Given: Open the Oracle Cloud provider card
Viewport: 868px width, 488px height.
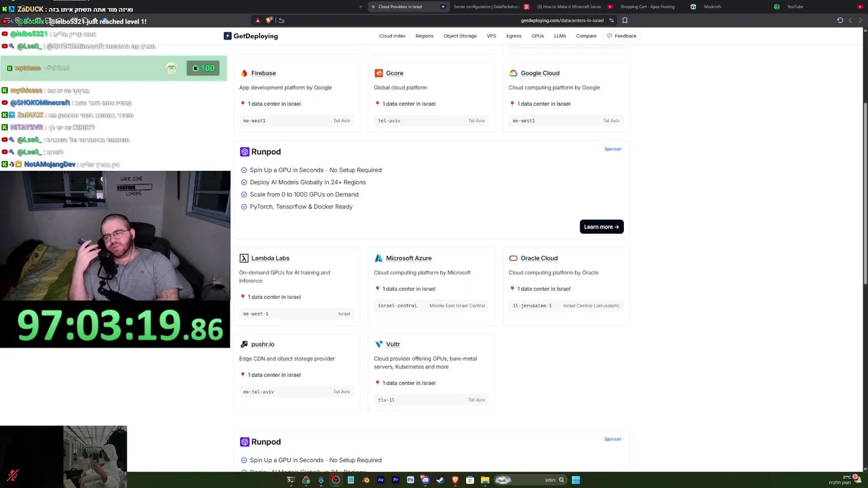Looking at the screenshot, I should [x=566, y=286].
